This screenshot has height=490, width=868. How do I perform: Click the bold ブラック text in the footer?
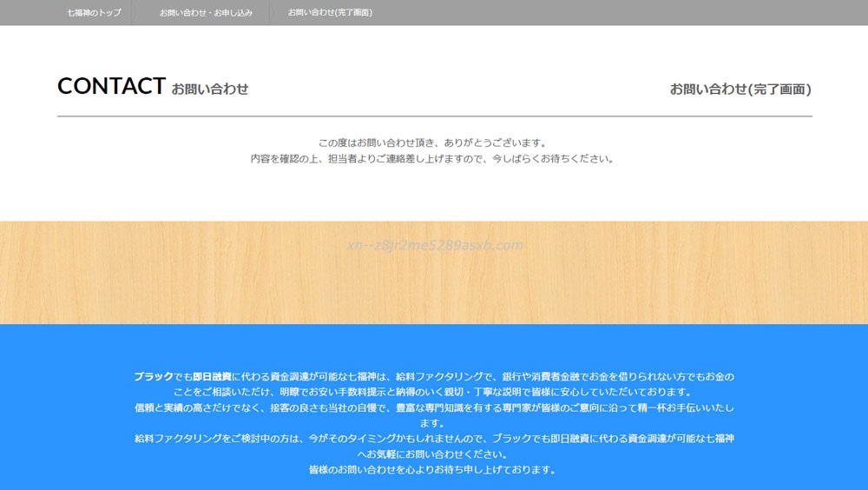154,376
